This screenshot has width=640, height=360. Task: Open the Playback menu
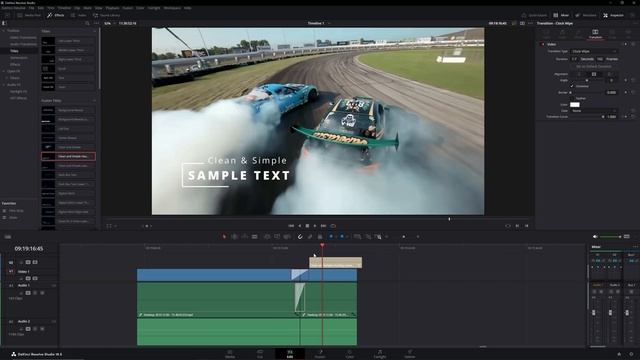coord(113,8)
